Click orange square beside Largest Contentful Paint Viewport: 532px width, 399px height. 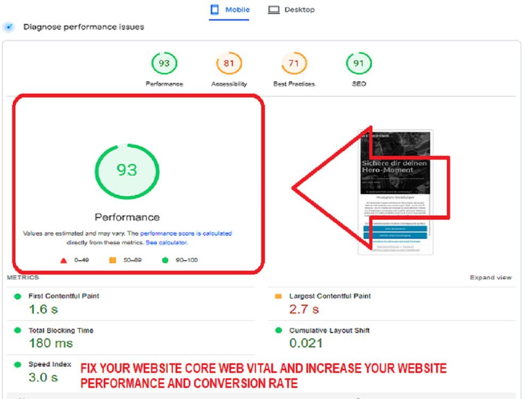(x=278, y=296)
